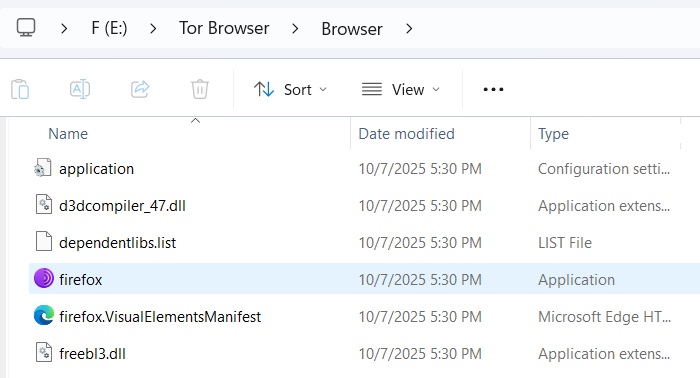Click the Rename toolbar icon

coord(80,89)
